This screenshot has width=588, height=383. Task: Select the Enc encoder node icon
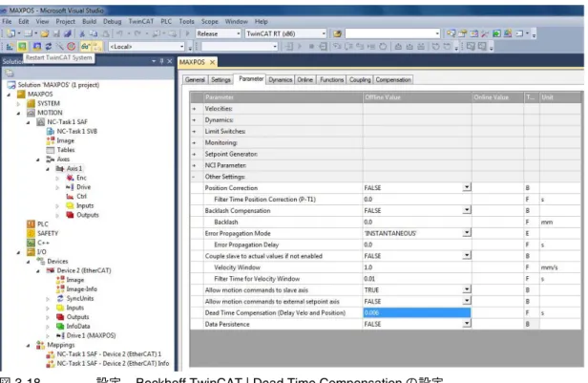point(70,178)
